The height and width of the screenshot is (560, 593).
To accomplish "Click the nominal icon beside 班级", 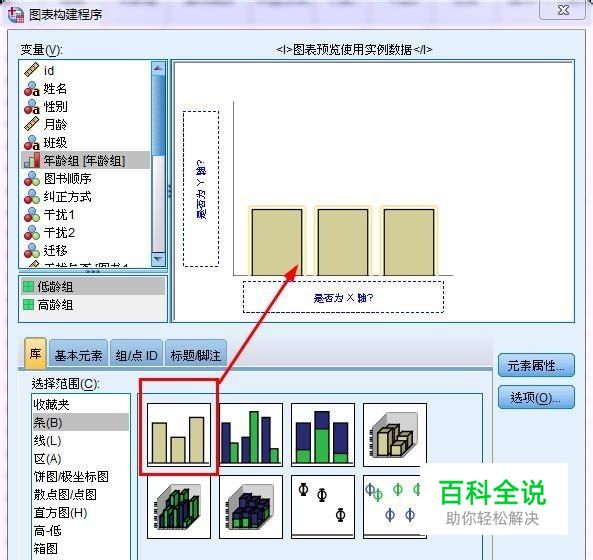I will [31, 143].
